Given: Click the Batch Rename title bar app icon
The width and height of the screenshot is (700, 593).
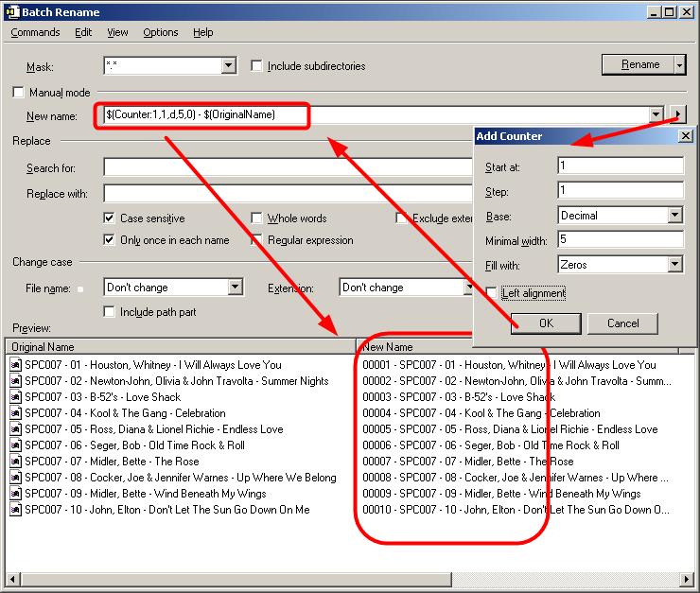Looking at the screenshot, I should [10, 11].
